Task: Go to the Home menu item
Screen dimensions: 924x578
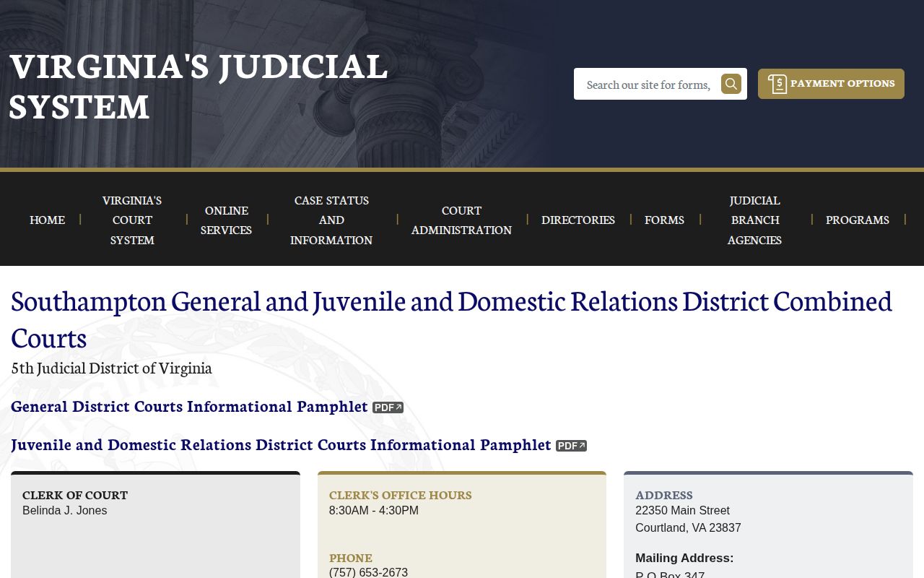Action: [x=47, y=220]
